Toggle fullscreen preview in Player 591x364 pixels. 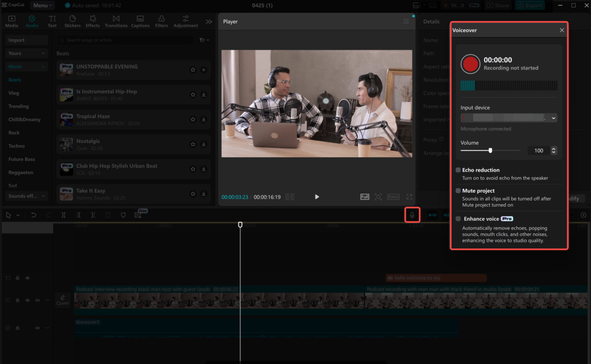click(409, 197)
